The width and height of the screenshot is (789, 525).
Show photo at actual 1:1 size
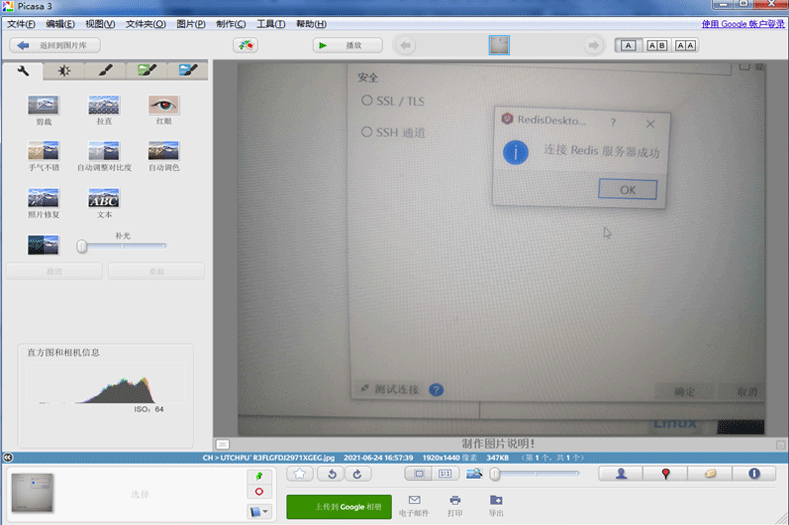click(x=445, y=474)
